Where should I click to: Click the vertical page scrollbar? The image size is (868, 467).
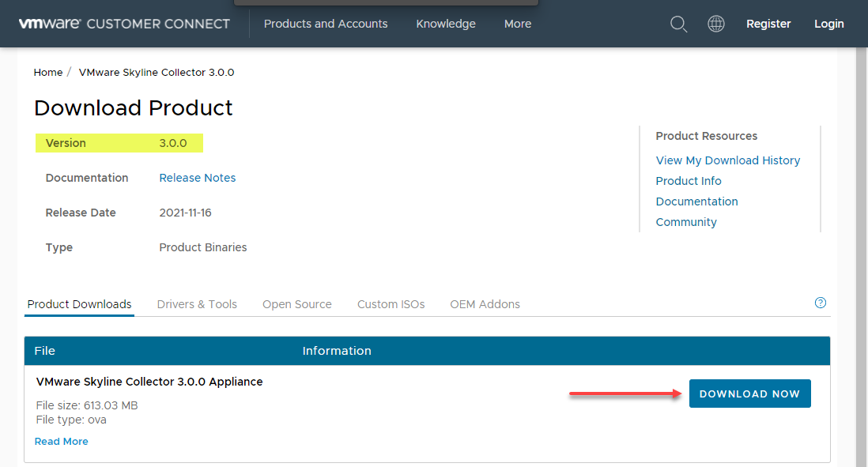pos(862,257)
